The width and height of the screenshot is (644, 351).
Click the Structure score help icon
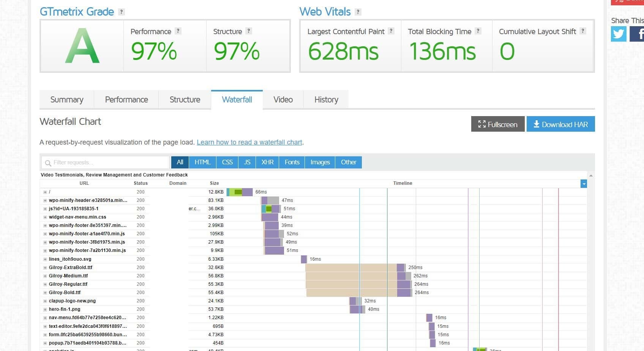pyautogui.click(x=249, y=31)
